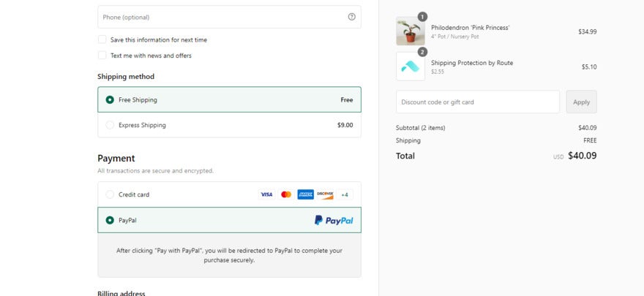Select the Free Shipping option
The image size is (644, 296).
[x=110, y=100]
